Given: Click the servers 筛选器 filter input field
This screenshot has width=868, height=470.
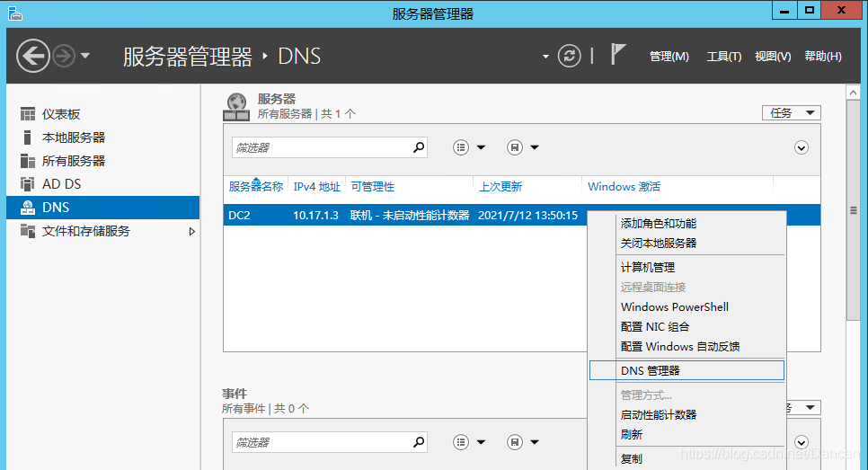Looking at the screenshot, I should (319, 147).
